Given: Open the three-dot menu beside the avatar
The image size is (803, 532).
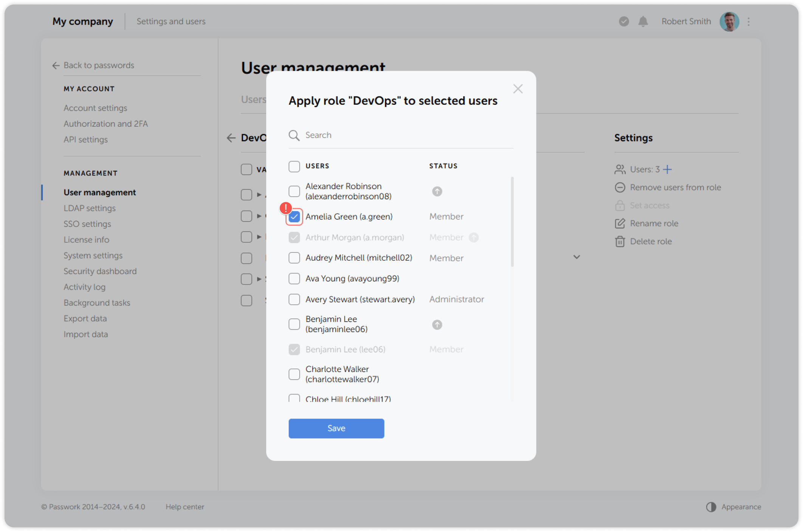Looking at the screenshot, I should tap(748, 22).
